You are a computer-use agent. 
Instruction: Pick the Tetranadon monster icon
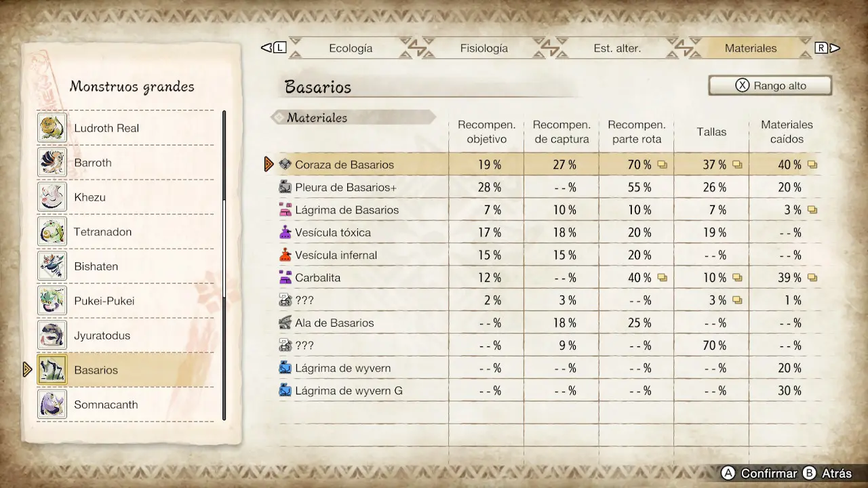52,232
